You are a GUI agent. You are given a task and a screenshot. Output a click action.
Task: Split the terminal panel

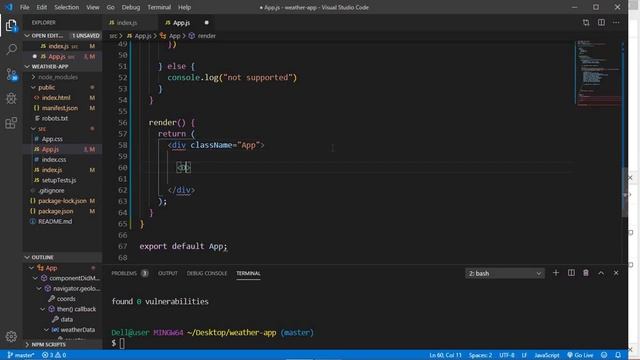[x=571, y=273]
